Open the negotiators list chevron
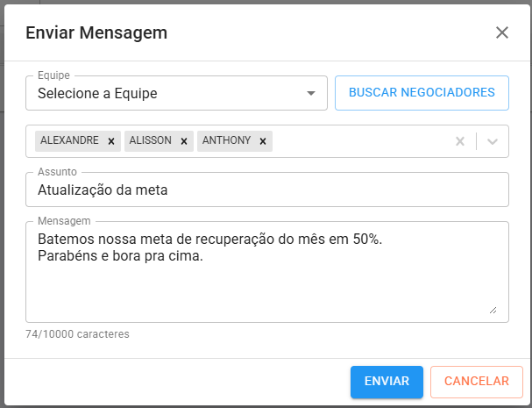This screenshot has height=408, width=532. pyautogui.click(x=493, y=141)
